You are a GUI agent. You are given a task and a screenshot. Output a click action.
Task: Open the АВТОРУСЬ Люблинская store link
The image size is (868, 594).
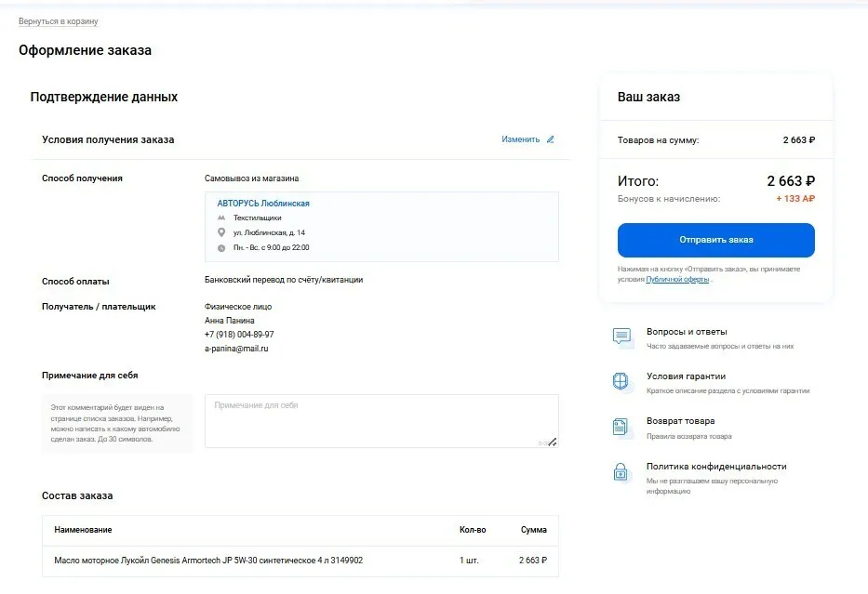263,204
